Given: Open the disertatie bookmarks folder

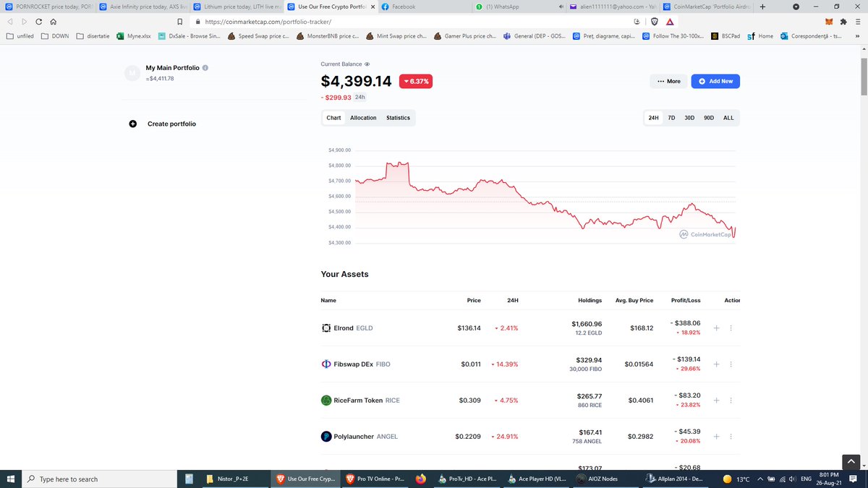Looking at the screenshot, I should coord(92,35).
